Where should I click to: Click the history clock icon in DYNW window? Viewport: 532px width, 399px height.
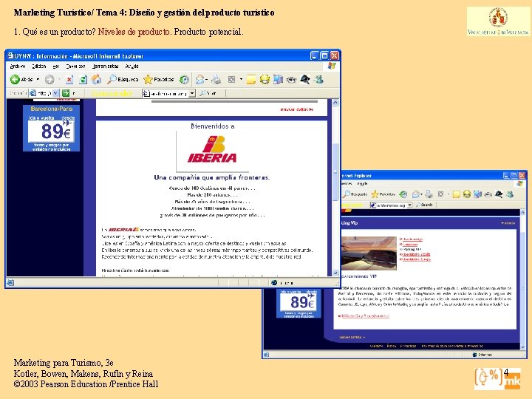coord(184,79)
